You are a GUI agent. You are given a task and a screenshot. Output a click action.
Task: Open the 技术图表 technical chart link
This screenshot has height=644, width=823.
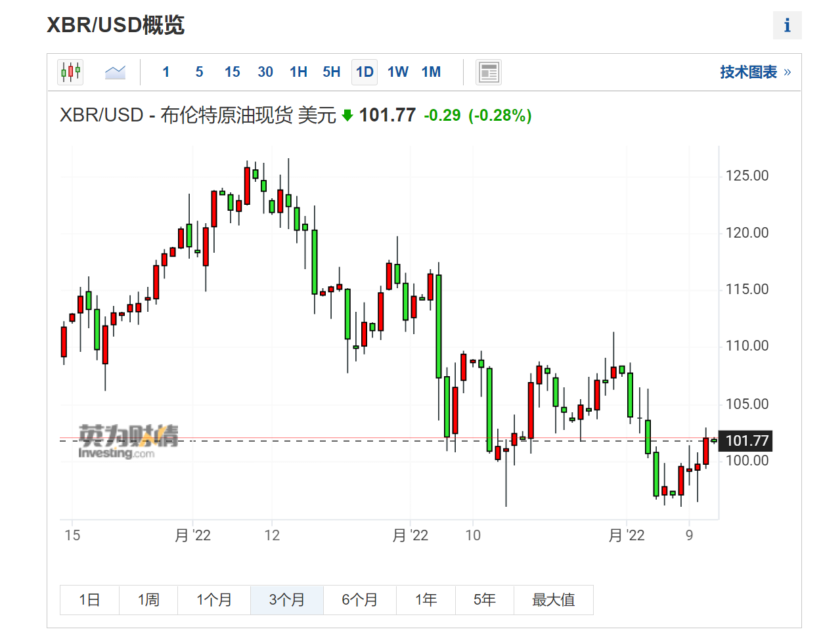point(755,72)
